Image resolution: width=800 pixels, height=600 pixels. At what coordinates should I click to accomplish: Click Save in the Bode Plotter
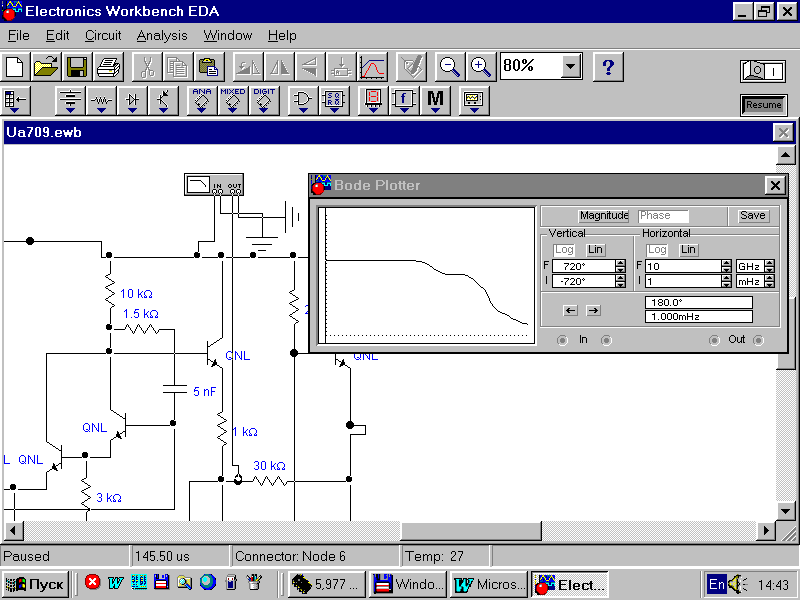[753, 216]
